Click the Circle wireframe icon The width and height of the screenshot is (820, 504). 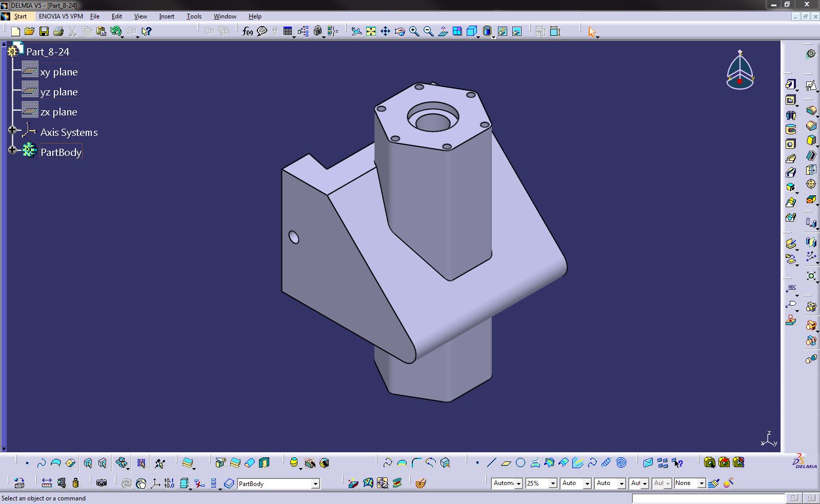521,463
